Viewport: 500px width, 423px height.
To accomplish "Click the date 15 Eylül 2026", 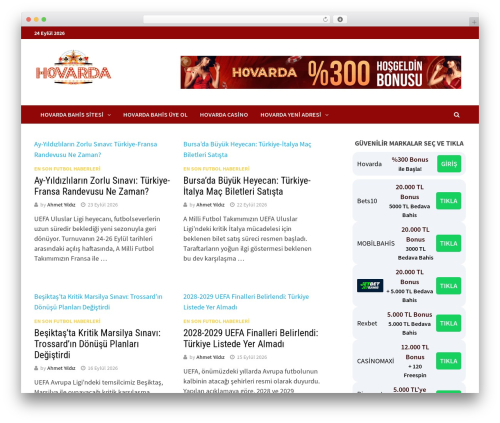I will (252, 357).
